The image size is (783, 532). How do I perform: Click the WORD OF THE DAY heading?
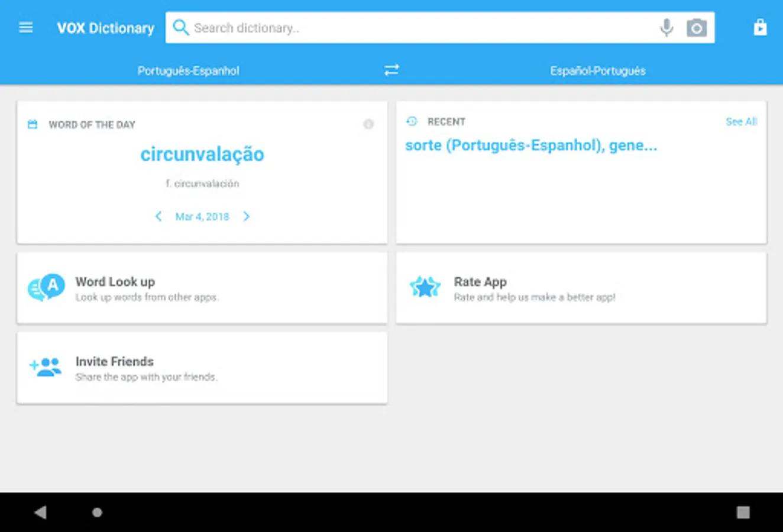point(92,125)
